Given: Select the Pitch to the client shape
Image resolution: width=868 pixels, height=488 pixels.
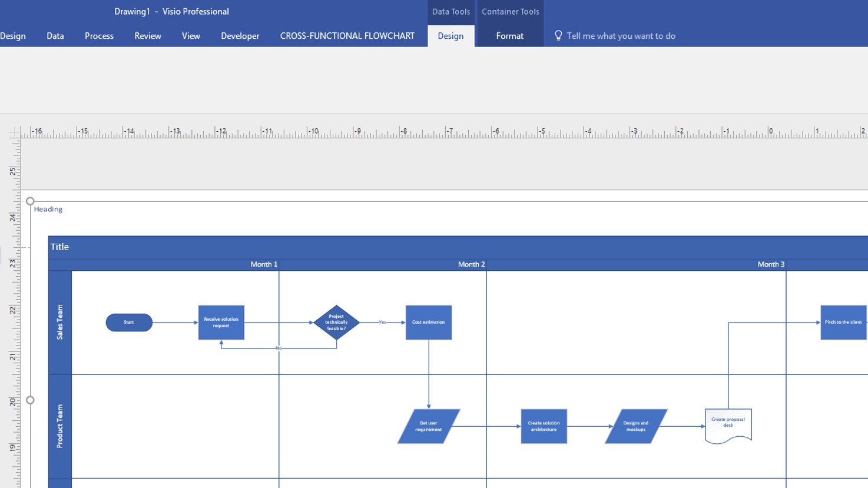Looking at the screenshot, I should click(x=843, y=323).
